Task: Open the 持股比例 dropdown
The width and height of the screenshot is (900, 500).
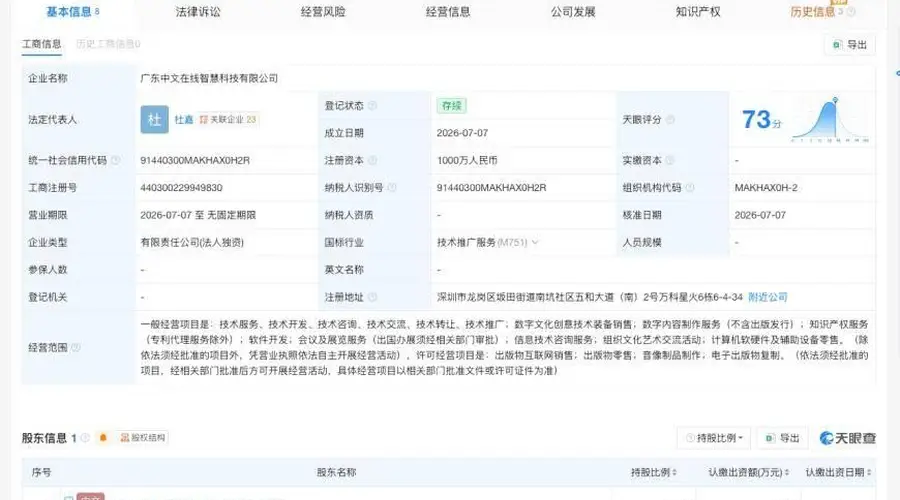Action: click(x=714, y=438)
